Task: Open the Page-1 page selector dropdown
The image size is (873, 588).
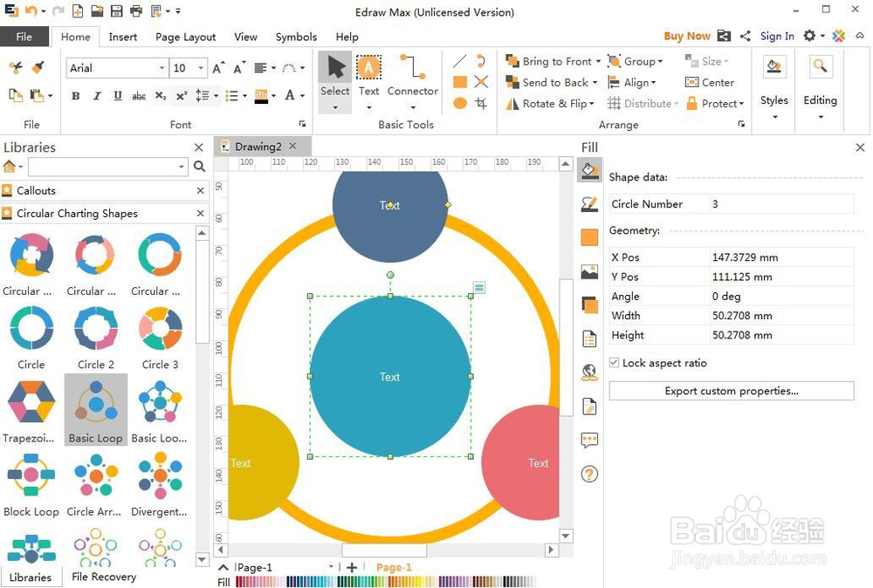Action: coord(331,566)
